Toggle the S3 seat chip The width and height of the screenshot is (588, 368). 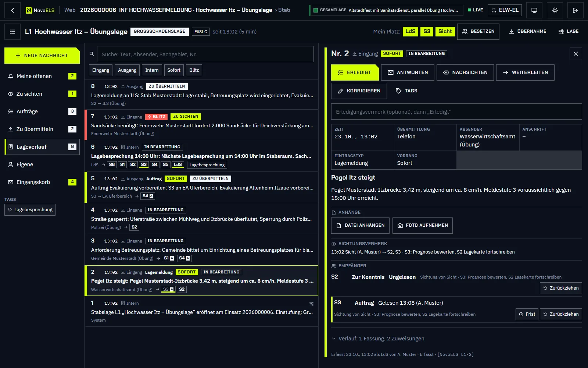(x=427, y=32)
